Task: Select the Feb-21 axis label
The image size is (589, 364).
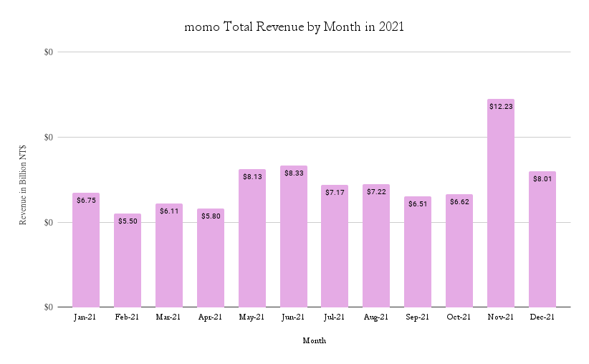Action: [127, 317]
